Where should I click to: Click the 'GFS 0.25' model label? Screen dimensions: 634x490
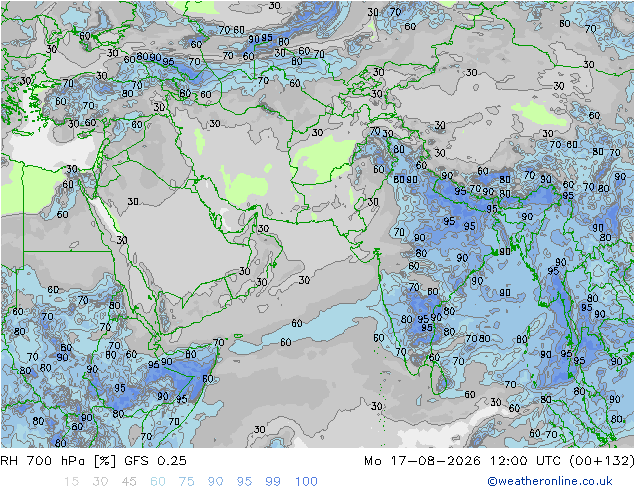156,461
